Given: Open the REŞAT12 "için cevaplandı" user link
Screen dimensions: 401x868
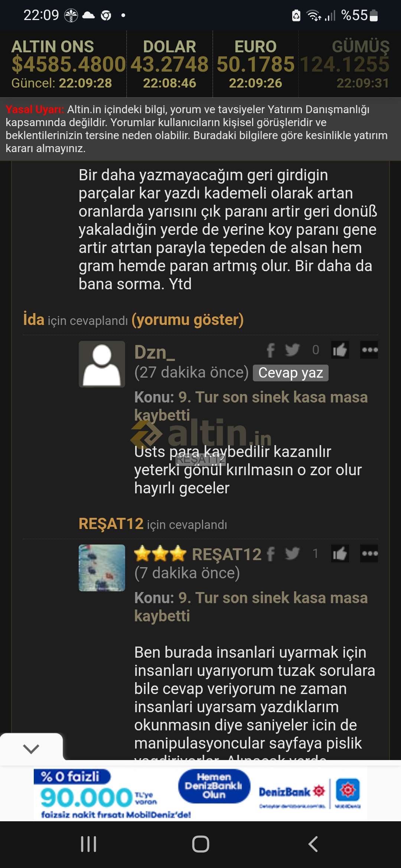Looking at the screenshot, I should (111, 524).
